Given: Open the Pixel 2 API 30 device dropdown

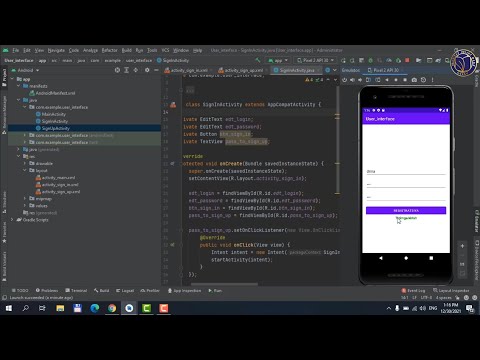Looking at the screenshot, I should coord(316,60).
